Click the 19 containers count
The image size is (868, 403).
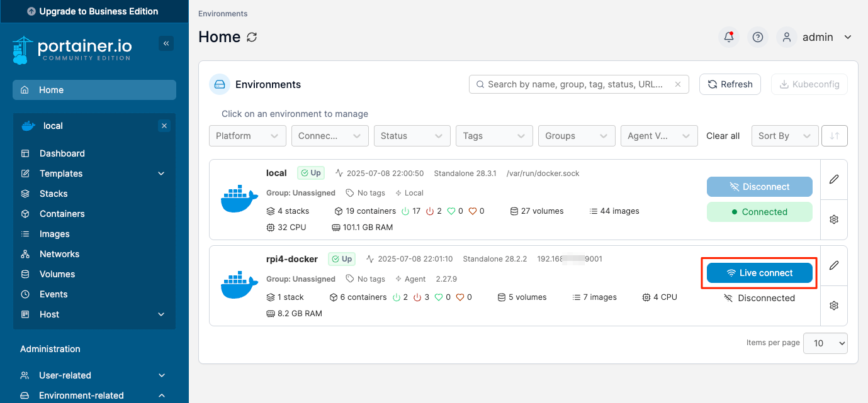pyautogui.click(x=365, y=211)
